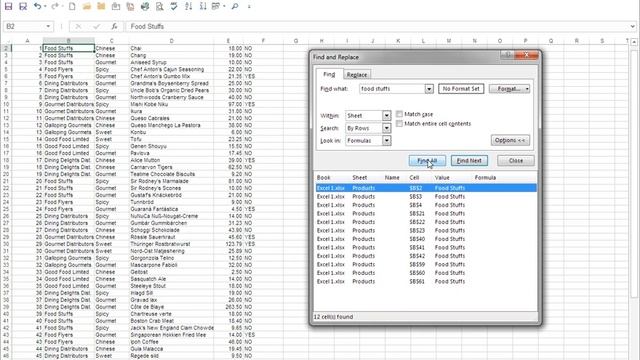640x360 pixels.
Task: Enable the Match case checkbox
Action: point(400,114)
